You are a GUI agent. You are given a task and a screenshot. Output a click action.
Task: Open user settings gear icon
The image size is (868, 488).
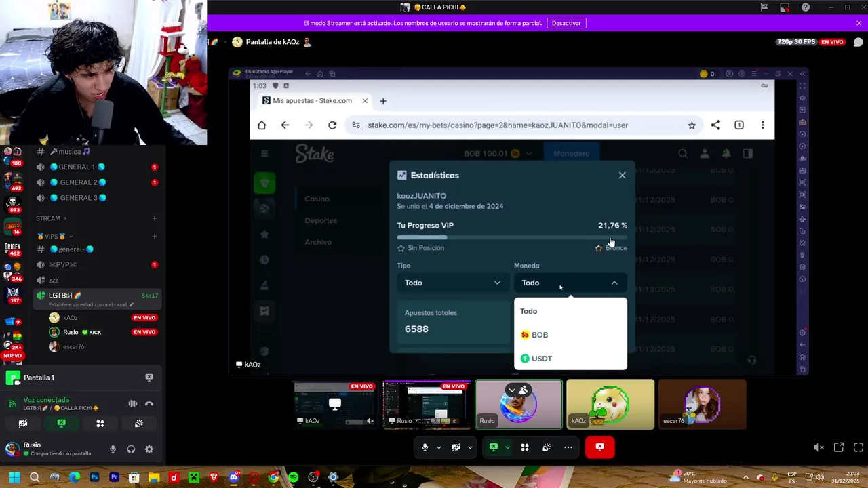click(x=149, y=449)
